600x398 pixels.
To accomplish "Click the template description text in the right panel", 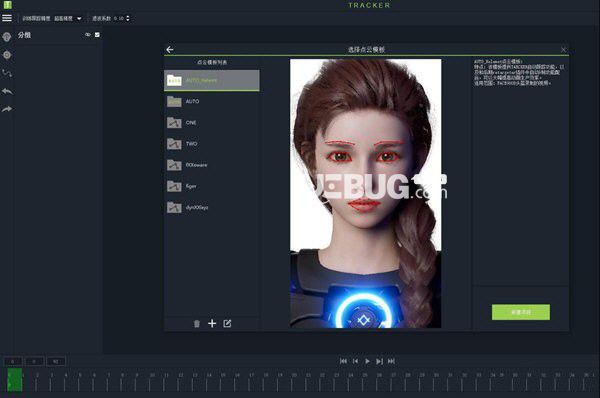I will 518,72.
